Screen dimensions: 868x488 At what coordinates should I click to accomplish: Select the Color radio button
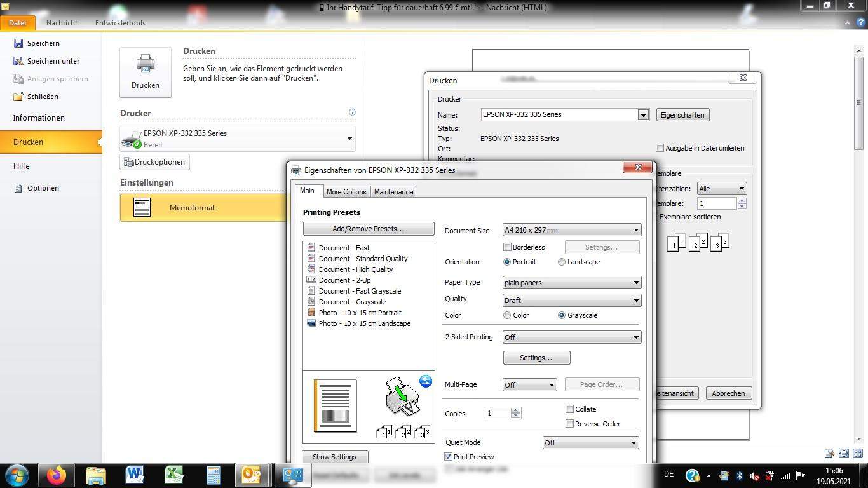click(507, 315)
